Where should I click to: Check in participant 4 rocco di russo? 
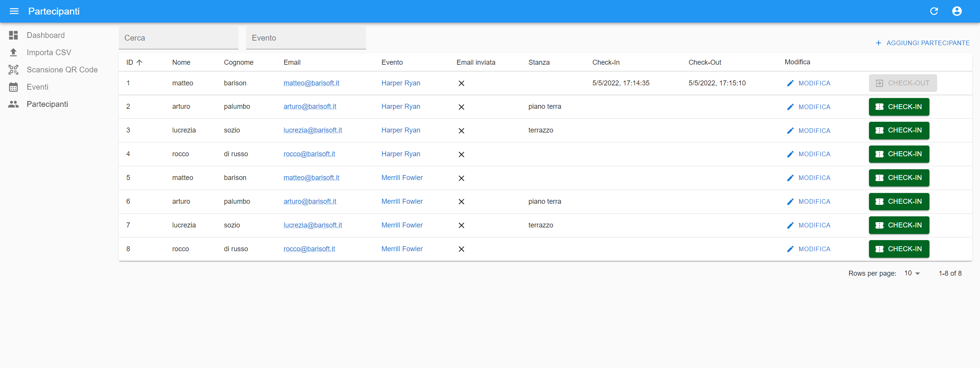(899, 154)
